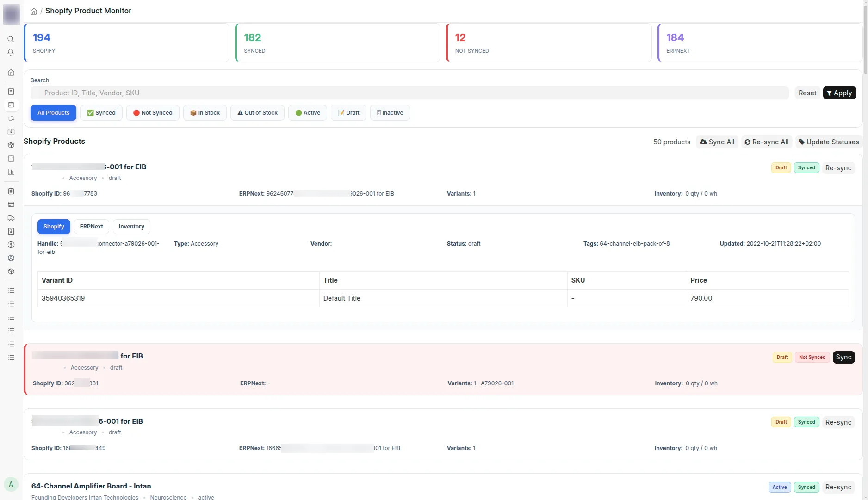Select variant ID 35940365319 cell
Image resolution: width=868 pixels, height=500 pixels.
(178, 298)
